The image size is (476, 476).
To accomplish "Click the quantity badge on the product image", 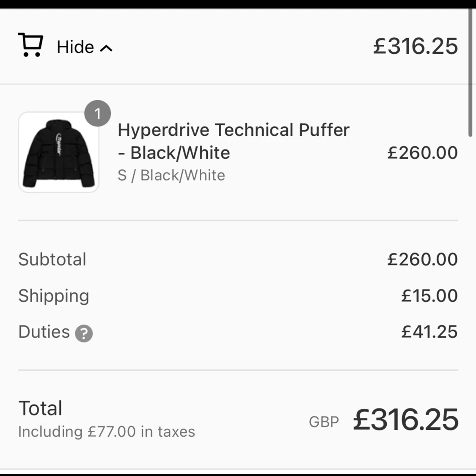I will pos(98,113).
